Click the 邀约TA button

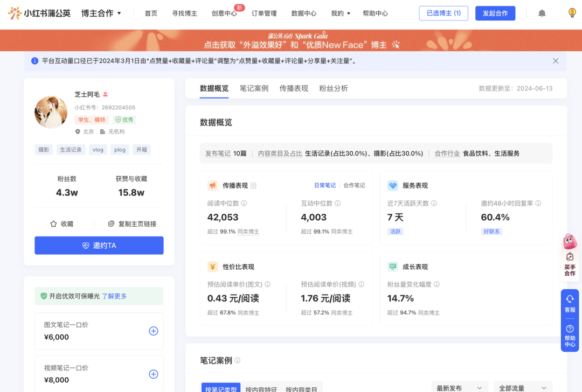pos(99,245)
